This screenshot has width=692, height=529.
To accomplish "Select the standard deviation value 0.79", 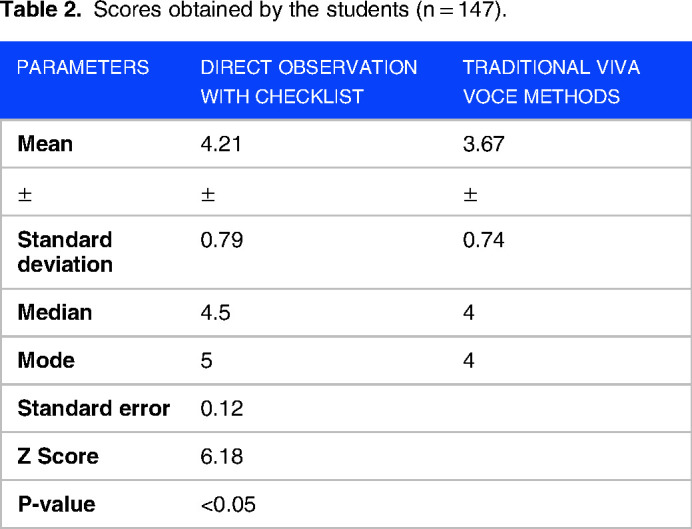I will 221,241.
